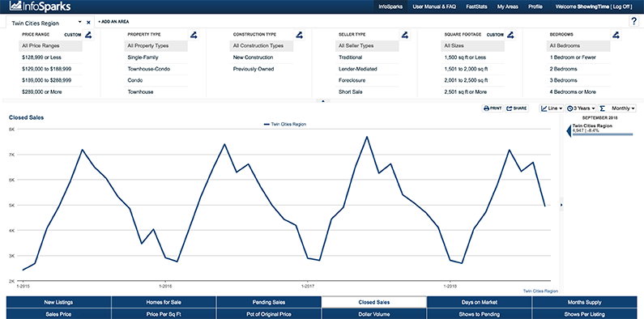Open the Monthly aggregation dropdown

tap(617, 108)
